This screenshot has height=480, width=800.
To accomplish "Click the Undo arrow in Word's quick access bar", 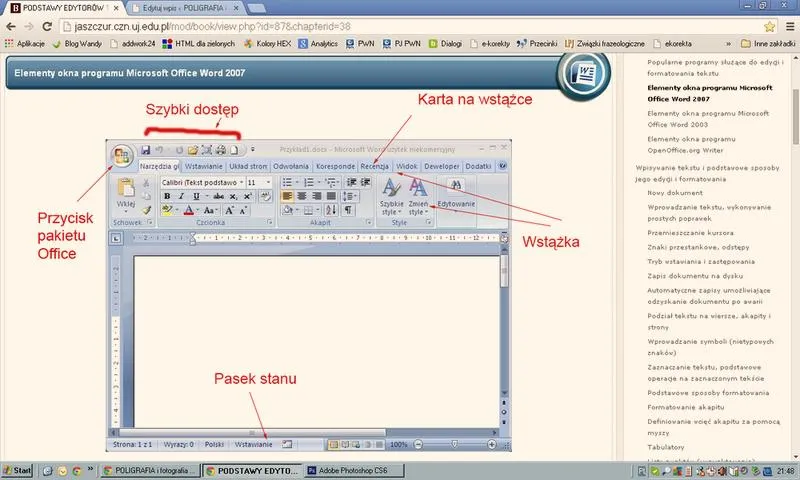I will pos(159,150).
